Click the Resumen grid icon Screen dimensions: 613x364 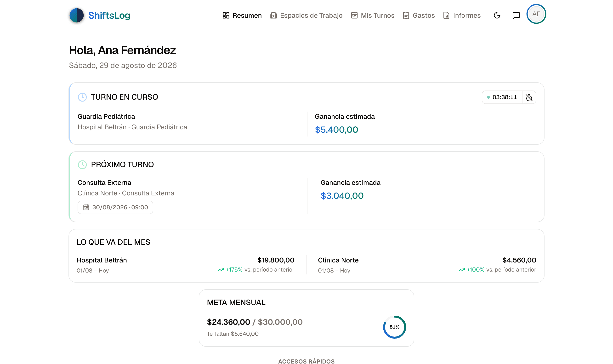226,16
